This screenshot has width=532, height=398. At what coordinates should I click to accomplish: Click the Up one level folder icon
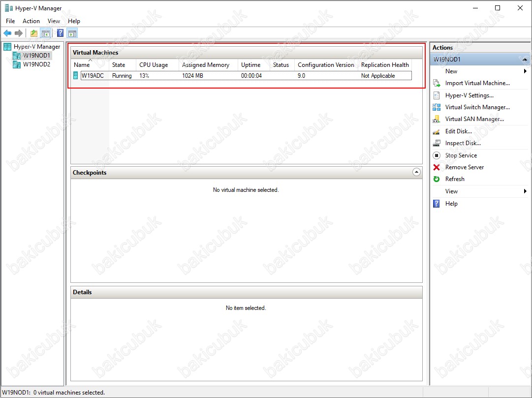(34, 33)
